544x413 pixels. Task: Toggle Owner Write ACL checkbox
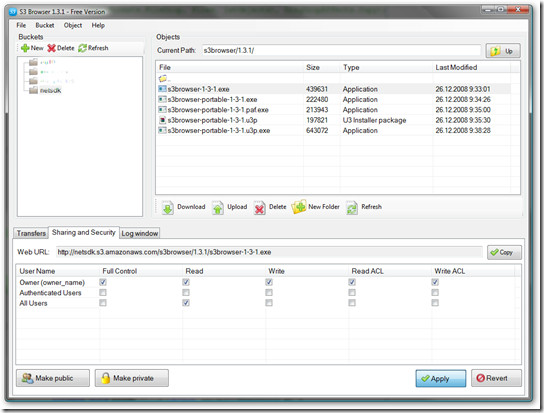(x=435, y=282)
